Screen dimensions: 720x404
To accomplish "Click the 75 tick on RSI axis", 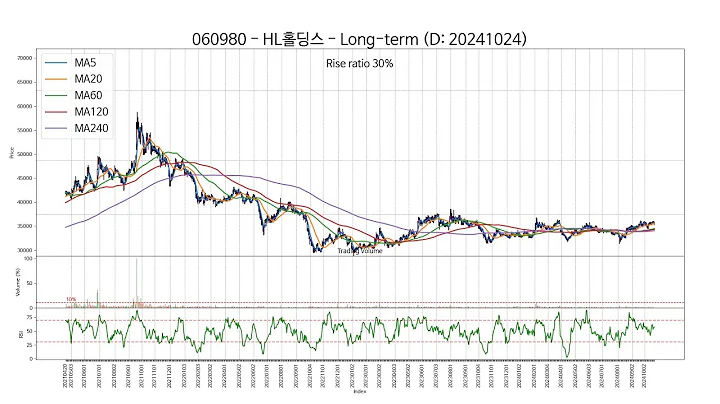I will [29, 317].
